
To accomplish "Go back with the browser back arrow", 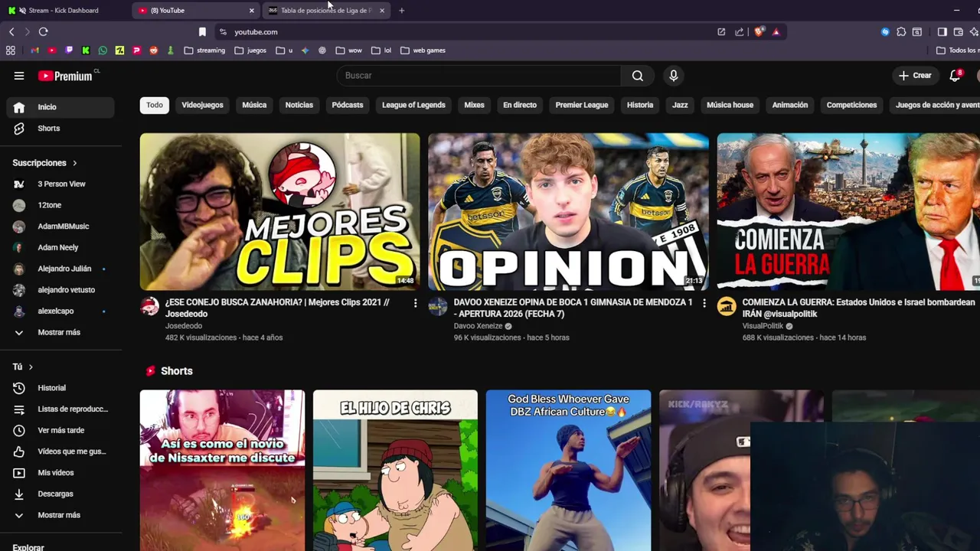I will 11,32.
